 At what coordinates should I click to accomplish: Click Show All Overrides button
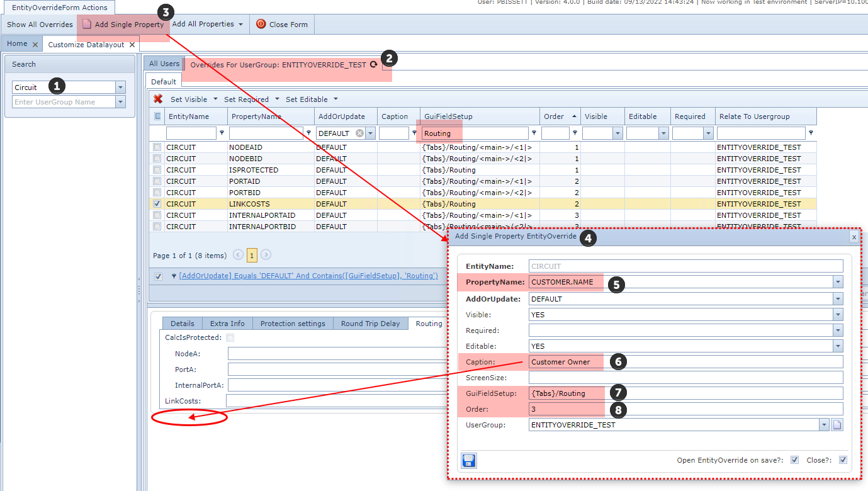(40, 25)
